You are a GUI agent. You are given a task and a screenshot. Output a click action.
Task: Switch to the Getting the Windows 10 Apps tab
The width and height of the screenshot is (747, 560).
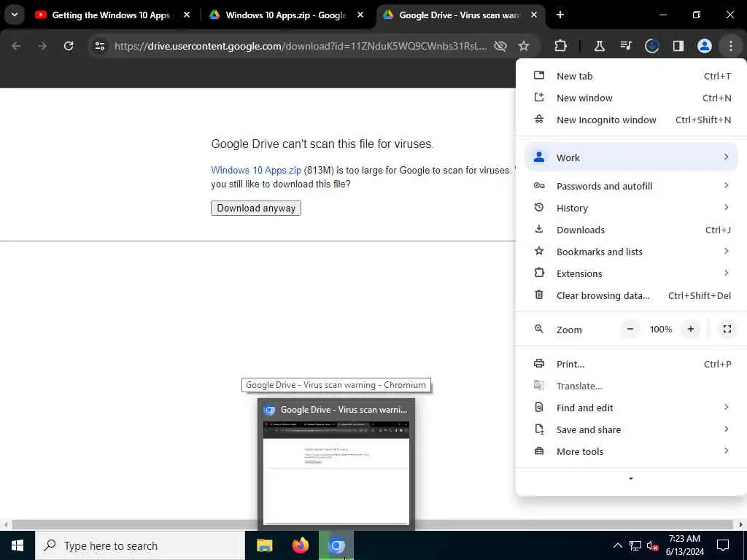point(111,15)
